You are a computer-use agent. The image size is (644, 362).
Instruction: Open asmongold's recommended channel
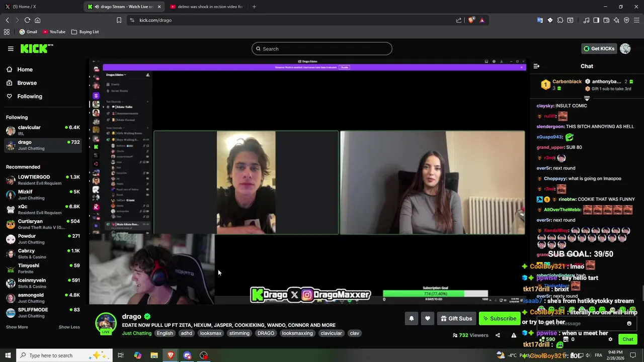pyautogui.click(x=43, y=298)
